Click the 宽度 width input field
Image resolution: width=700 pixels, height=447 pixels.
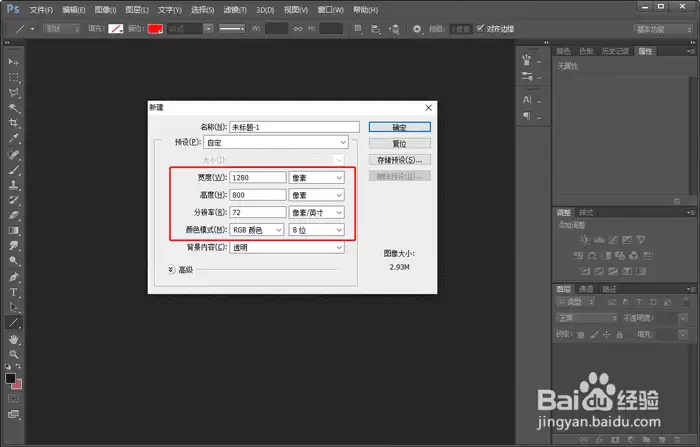[258, 178]
